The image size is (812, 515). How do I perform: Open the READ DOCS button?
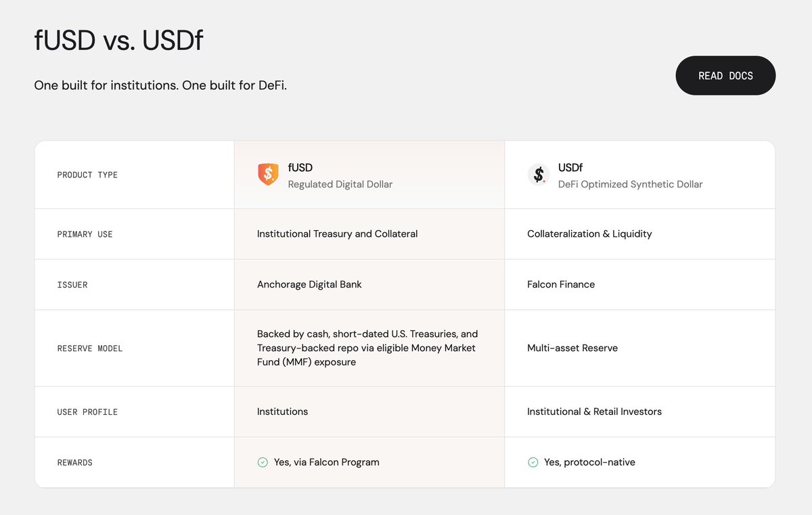click(725, 76)
